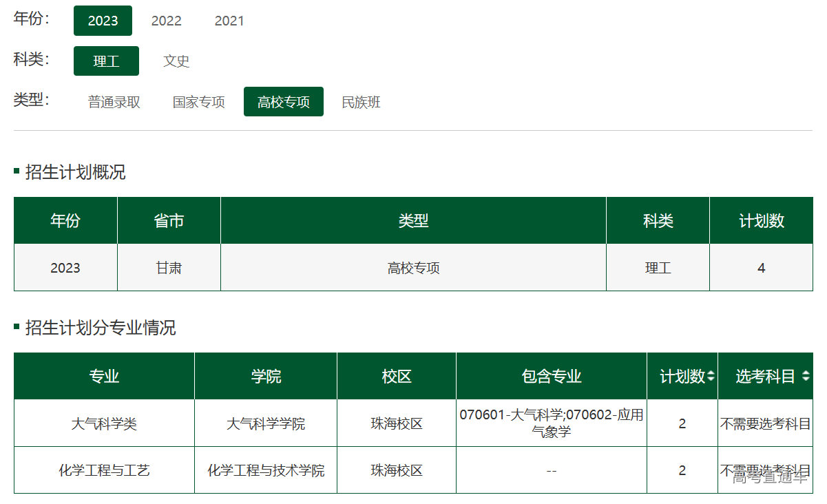Click the 大气科学学院 college cell

(x=266, y=423)
